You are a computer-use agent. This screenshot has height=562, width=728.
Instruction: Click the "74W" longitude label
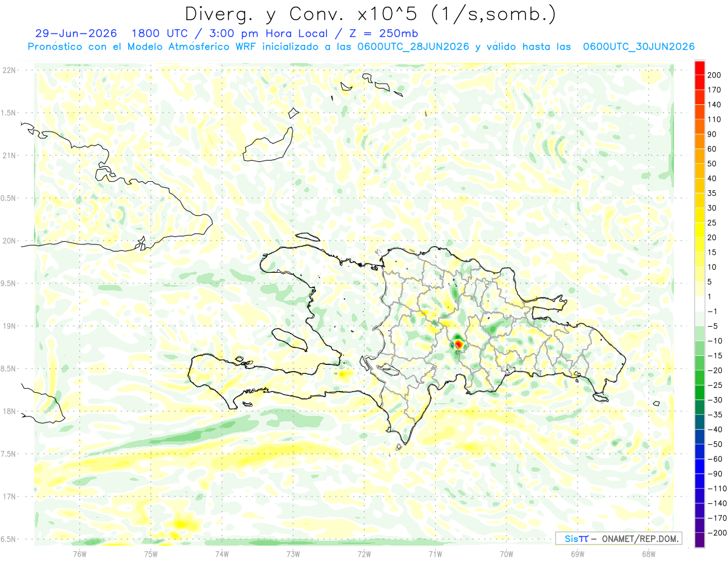pos(221,554)
